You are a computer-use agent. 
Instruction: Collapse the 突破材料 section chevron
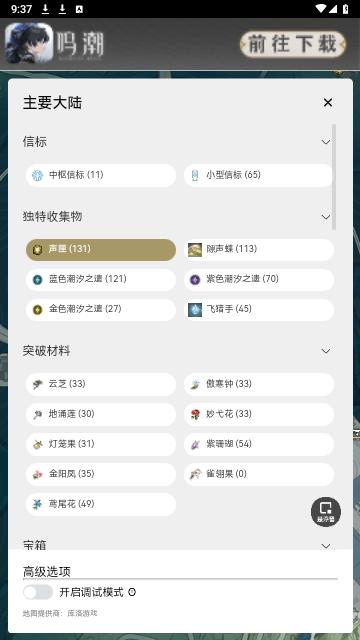pyautogui.click(x=326, y=351)
